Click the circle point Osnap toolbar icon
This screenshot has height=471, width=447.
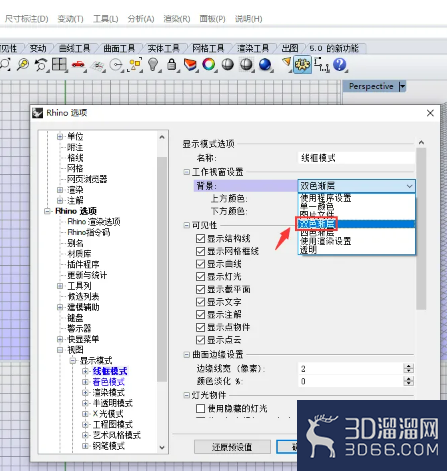(x=116, y=65)
